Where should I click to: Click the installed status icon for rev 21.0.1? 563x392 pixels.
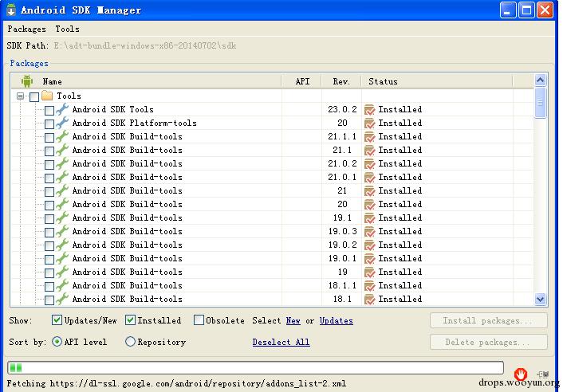click(369, 178)
